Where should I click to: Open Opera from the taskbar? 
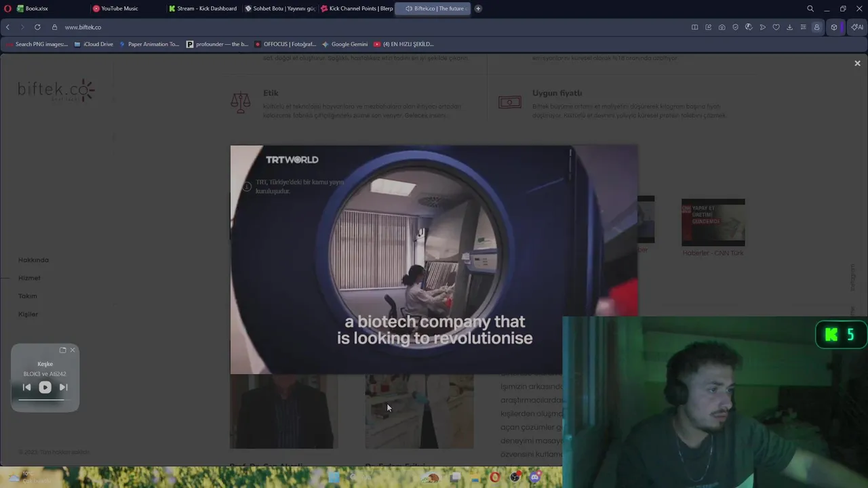tap(495, 477)
